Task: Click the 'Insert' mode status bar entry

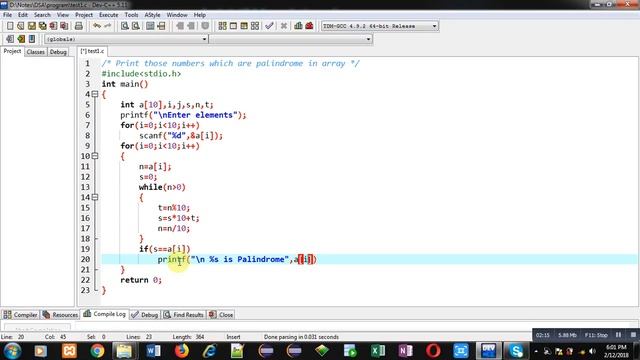Action: pos(233,337)
